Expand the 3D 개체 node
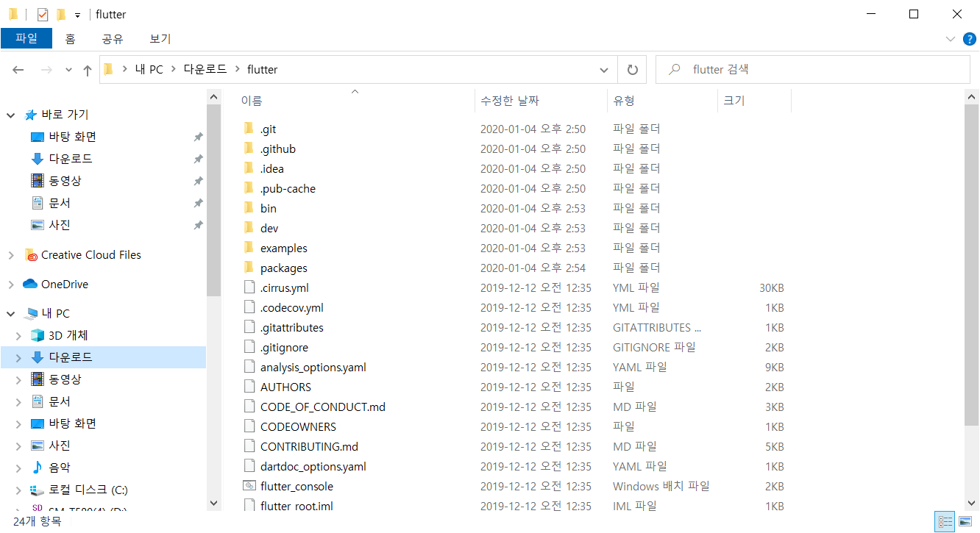This screenshot has width=980, height=533. tap(20, 336)
